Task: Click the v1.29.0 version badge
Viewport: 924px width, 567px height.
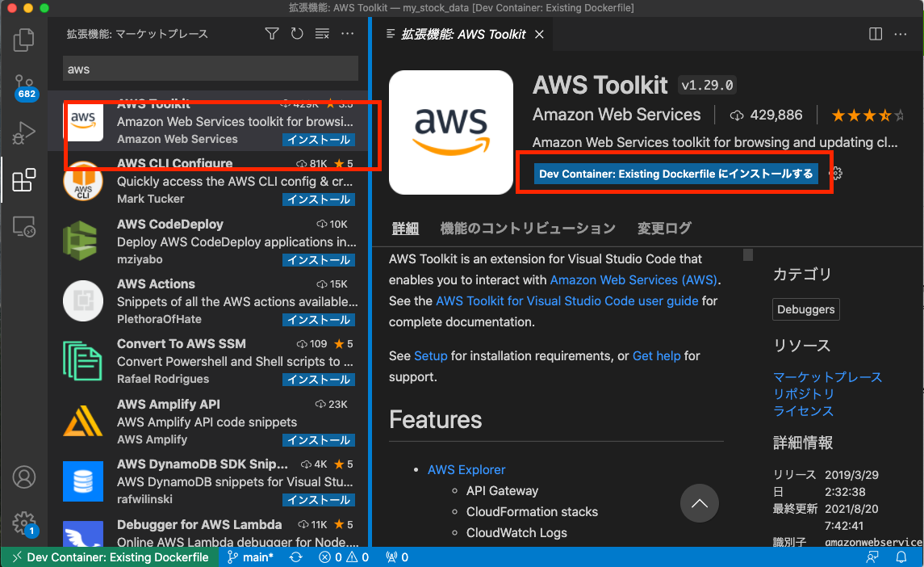Action: (707, 85)
